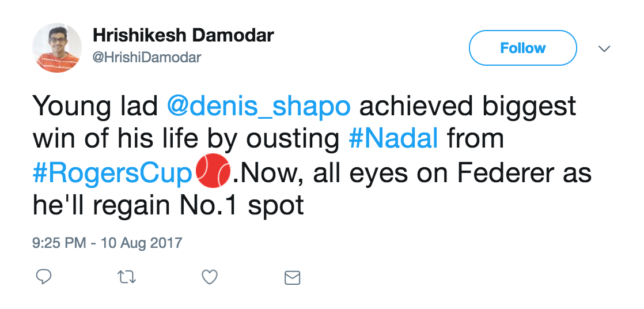This screenshot has width=644, height=309.
Task: Retweet this tweet via the retweet icon
Action: 127,278
